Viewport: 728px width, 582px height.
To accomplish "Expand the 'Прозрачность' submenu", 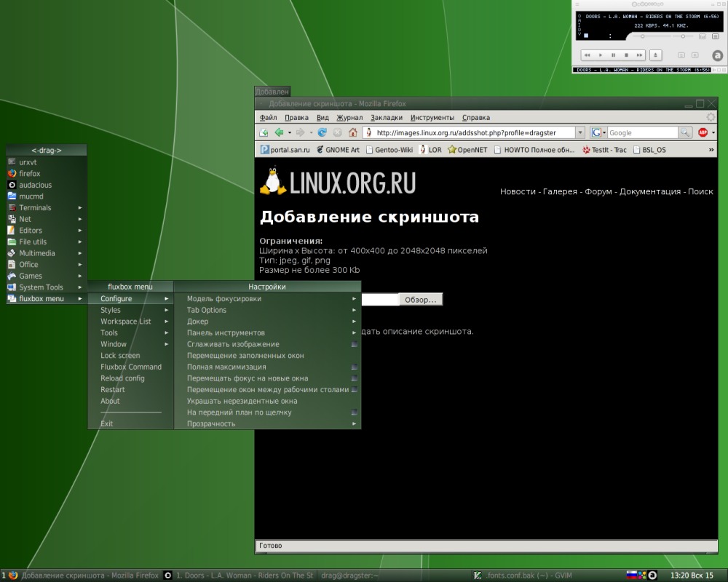I will [x=267, y=423].
